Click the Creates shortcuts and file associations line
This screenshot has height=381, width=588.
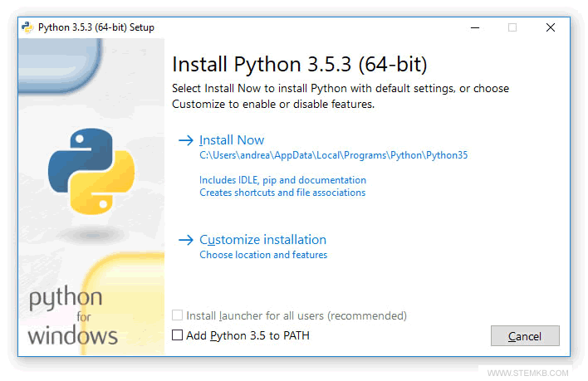[x=282, y=193]
